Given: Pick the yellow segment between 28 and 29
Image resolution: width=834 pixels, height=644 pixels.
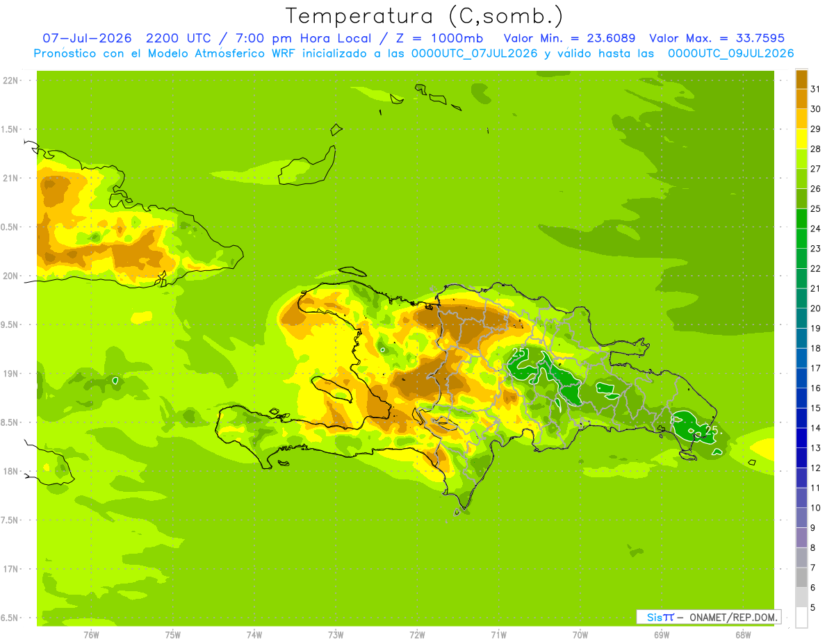Looking at the screenshot, I should click(x=801, y=139).
